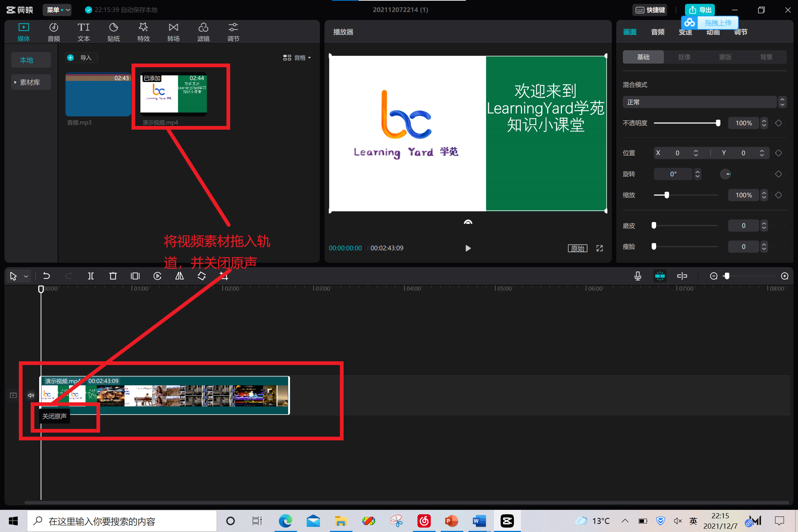Image resolution: width=798 pixels, height=532 pixels.
Task: Open the 特效 effects panel
Action: [143, 32]
